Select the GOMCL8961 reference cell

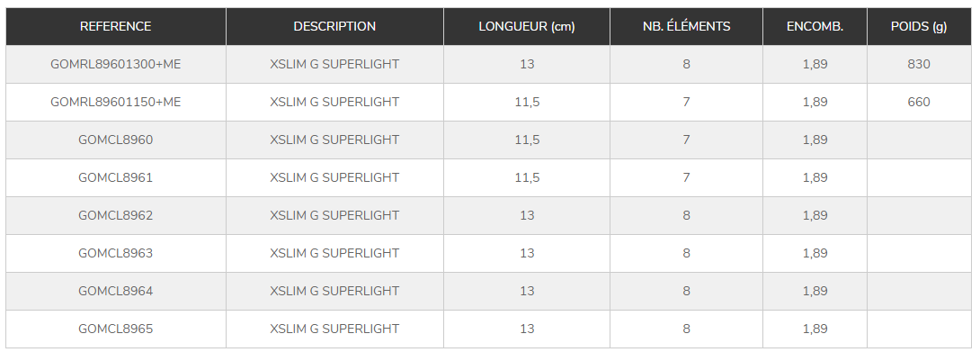point(116,178)
